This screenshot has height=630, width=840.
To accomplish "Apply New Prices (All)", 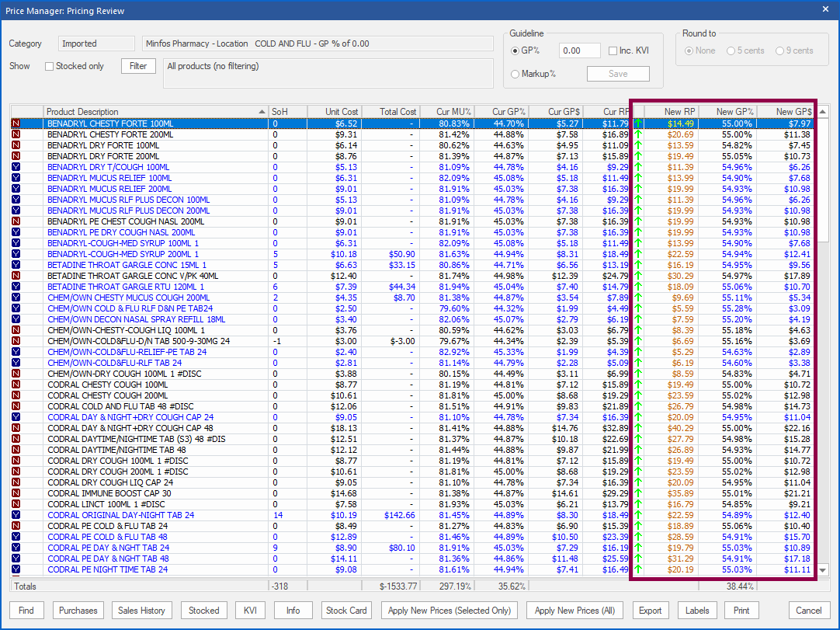I will (x=574, y=611).
